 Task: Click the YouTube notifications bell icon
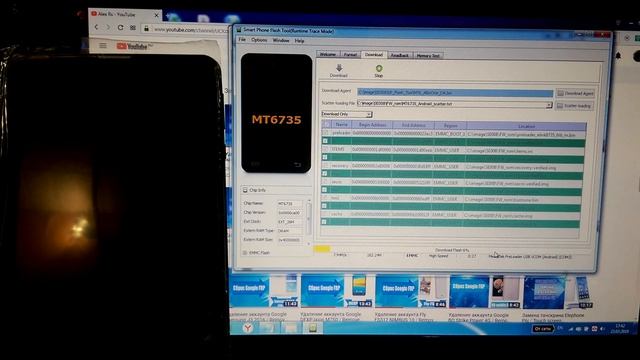tap(618, 56)
